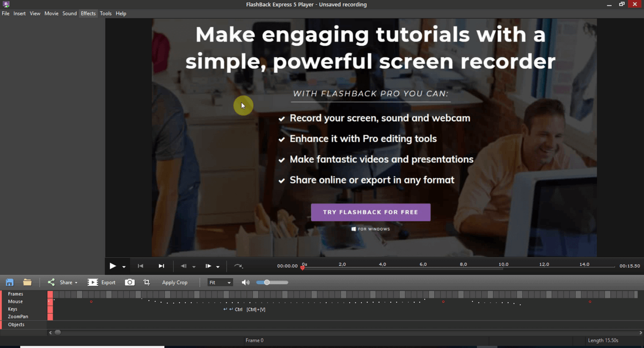Viewport: 644px width, 348px height.
Task: Jump to the start of the recording
Action: click(141, 266)
